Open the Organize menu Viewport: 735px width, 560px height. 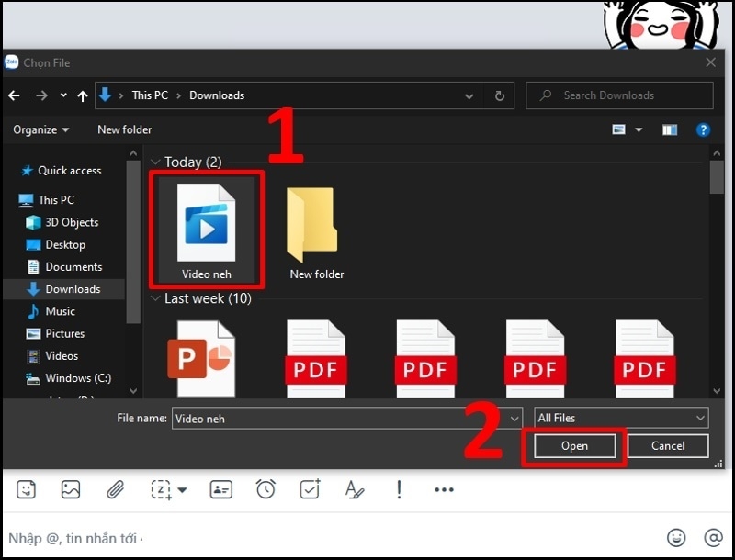pyautogui.click(x=40, y=130)
